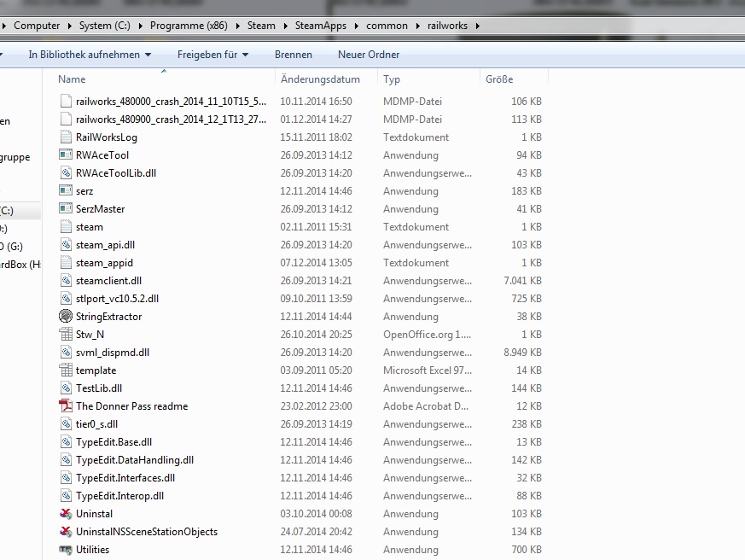Navigate to System (C:) in address bar
The width and height of the screenshot is (745, 560).
point(104,26)
